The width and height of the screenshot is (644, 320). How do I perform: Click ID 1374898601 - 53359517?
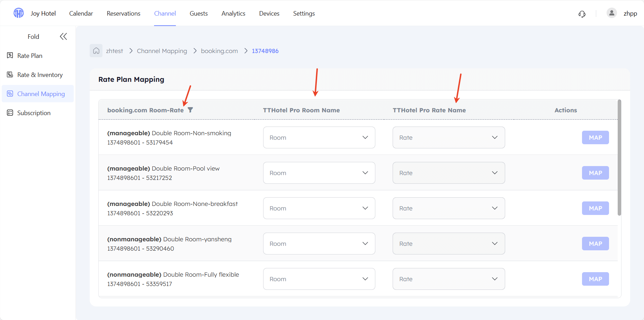[140, 284]
